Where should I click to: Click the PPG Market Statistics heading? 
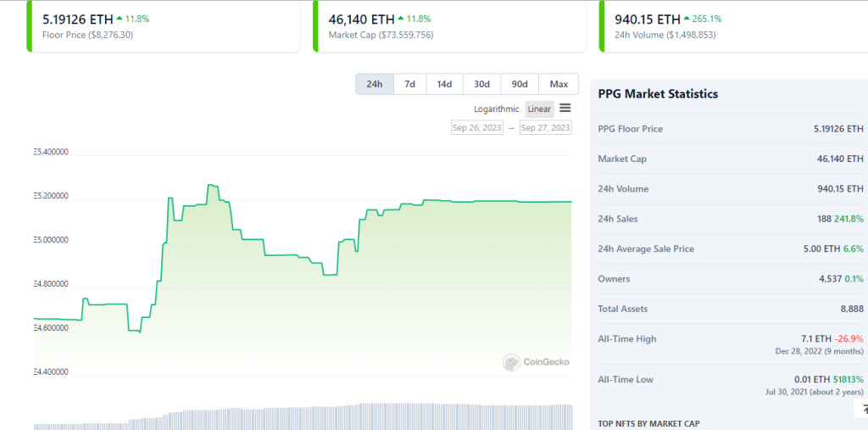(x=658, y=94)
